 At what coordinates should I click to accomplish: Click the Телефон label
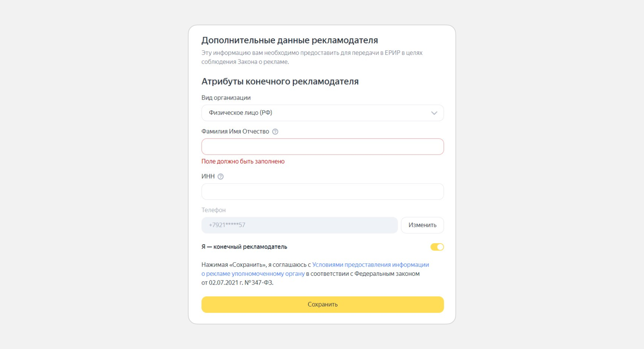click(214, 210)
